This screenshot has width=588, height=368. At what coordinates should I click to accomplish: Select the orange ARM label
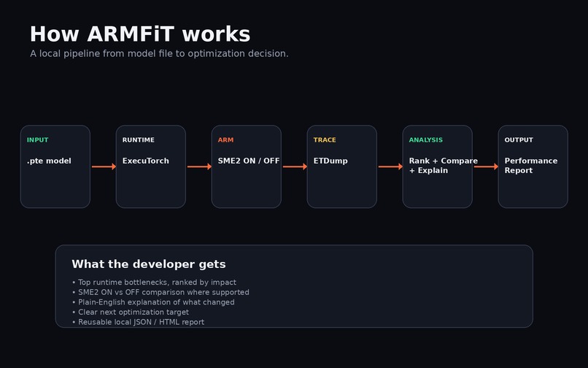tap(225, 139)
